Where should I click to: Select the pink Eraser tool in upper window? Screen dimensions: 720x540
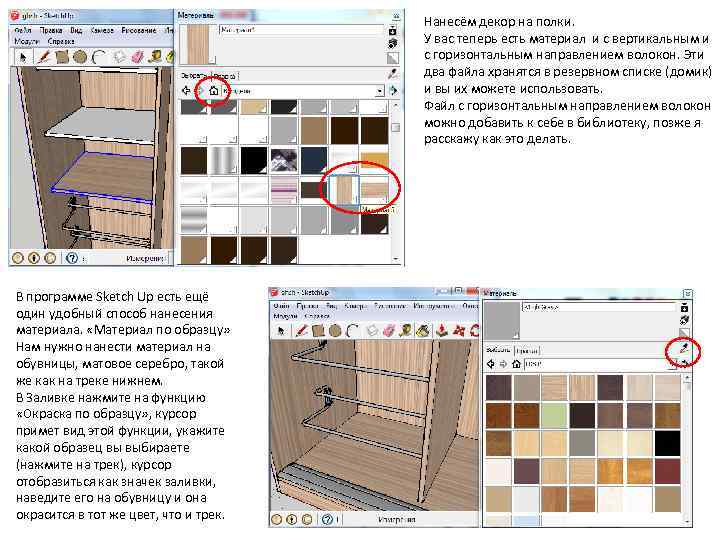(x=137, y=57)
